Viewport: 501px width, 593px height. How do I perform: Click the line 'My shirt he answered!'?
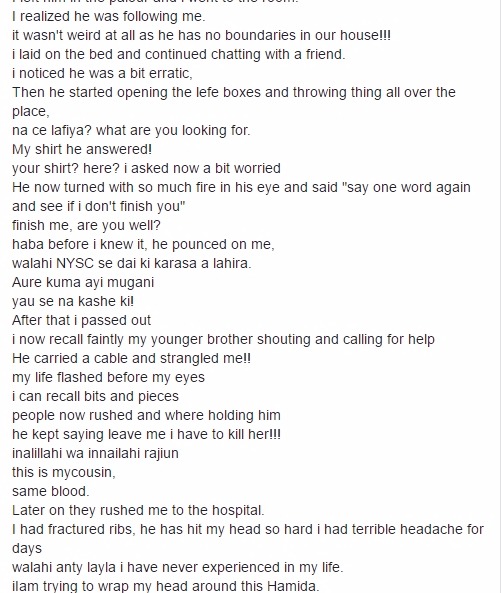point(82,149)
